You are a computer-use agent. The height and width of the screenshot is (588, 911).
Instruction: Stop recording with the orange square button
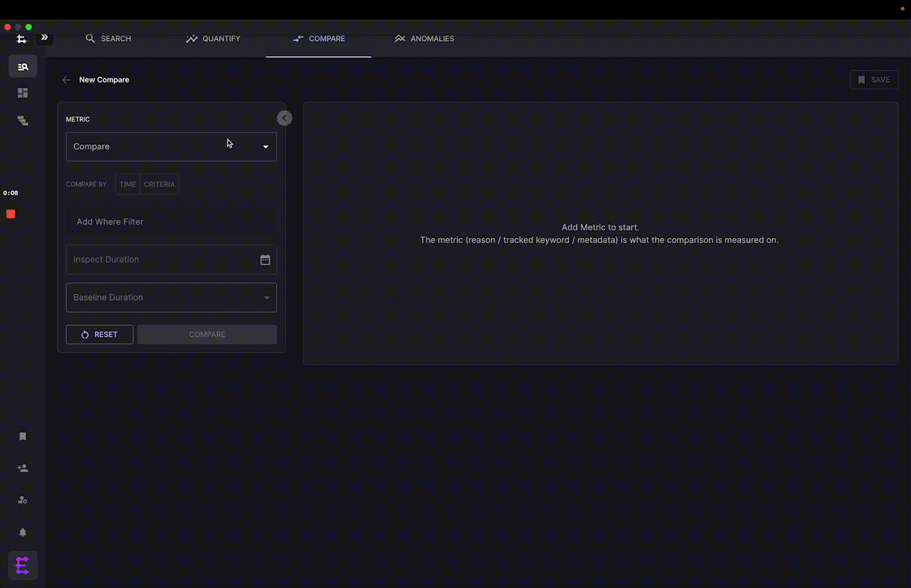point(10,214)
